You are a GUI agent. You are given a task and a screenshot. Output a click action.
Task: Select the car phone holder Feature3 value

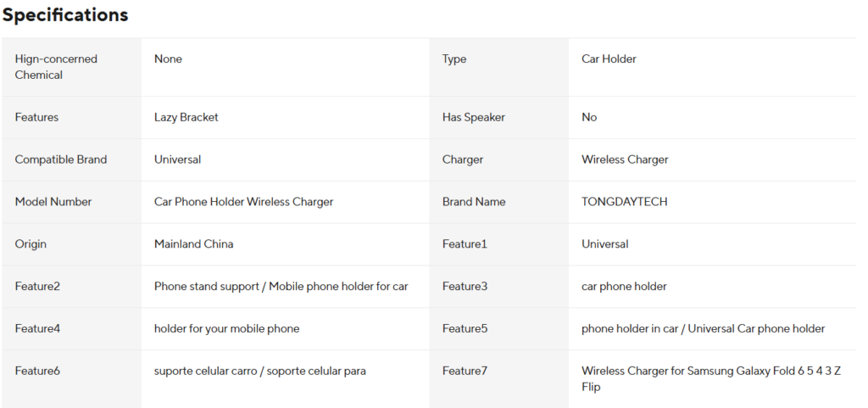point(624,286)
